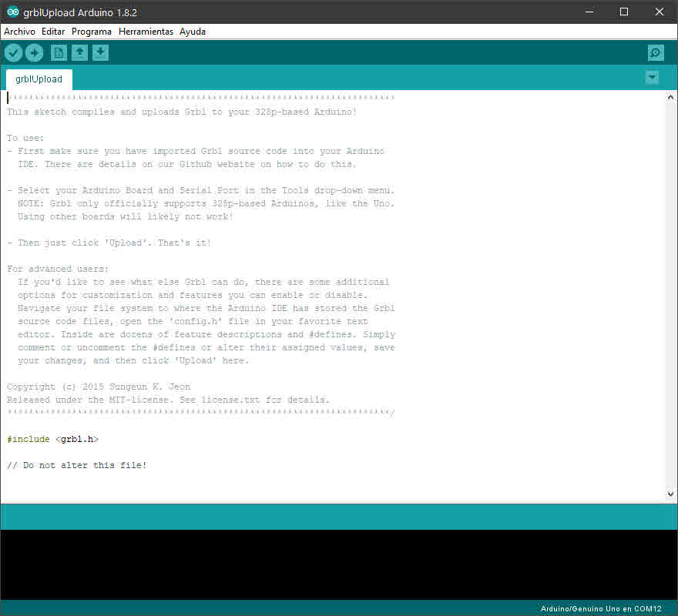Close the Arduino IDE window
The height and width of the screenshot is (616, 678).
pyautogui.click(x=660, y=12)
